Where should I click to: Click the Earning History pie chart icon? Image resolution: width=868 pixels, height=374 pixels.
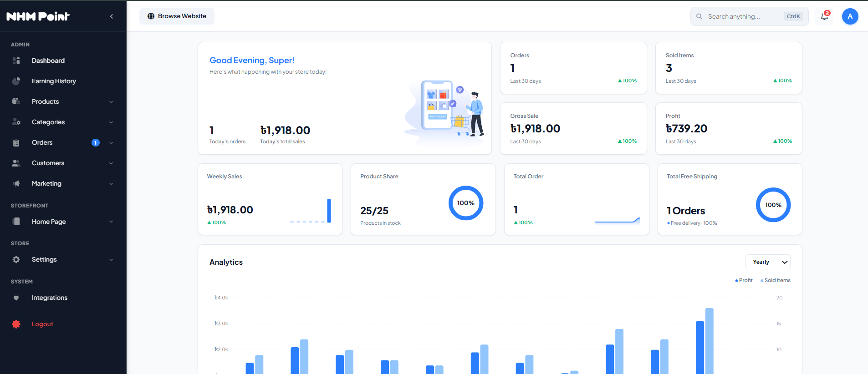(16, 81)
